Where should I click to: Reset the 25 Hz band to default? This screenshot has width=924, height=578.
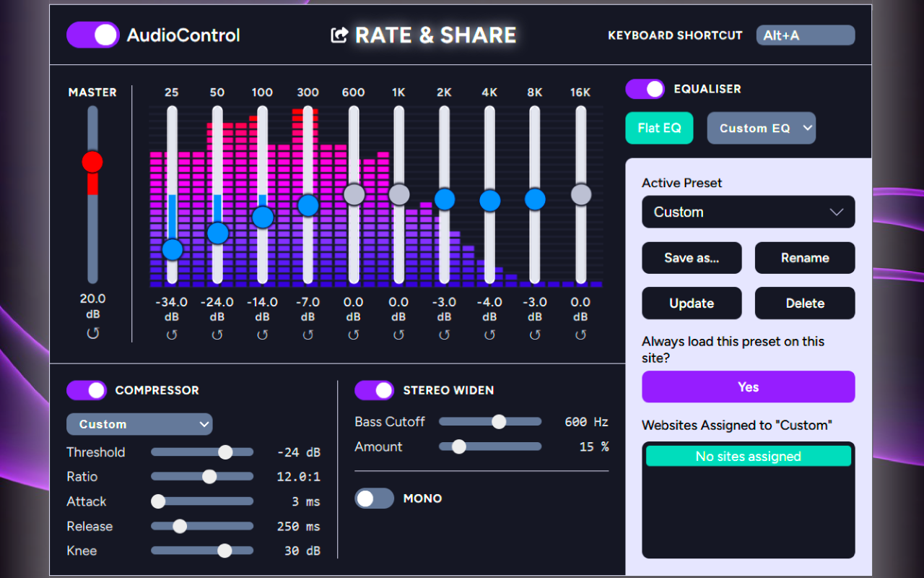click(172, 335)
